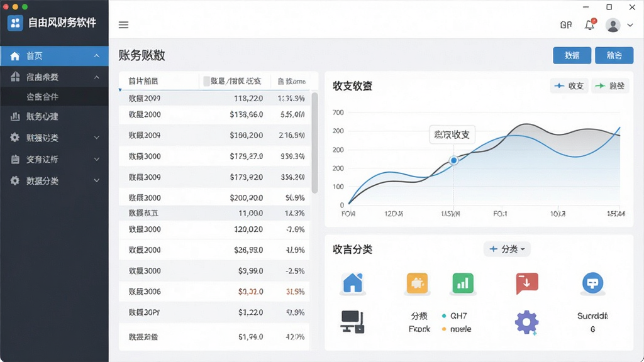Click the clipboard icon in sidebar
Screen dimensions: 644x362
[15, 159]
